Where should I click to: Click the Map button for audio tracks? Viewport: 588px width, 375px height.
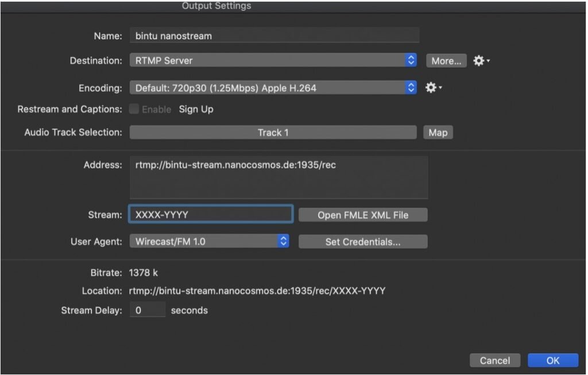(438, 132)
